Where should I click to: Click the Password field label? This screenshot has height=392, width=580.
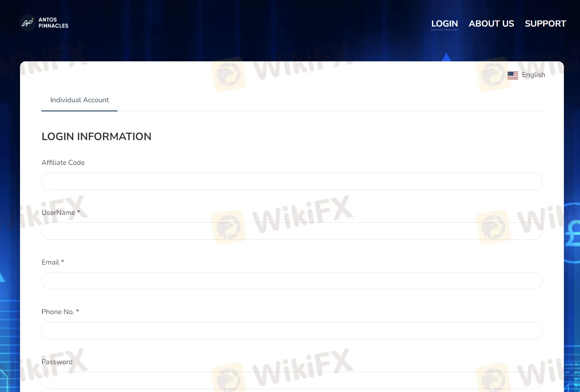click(57, 362)
